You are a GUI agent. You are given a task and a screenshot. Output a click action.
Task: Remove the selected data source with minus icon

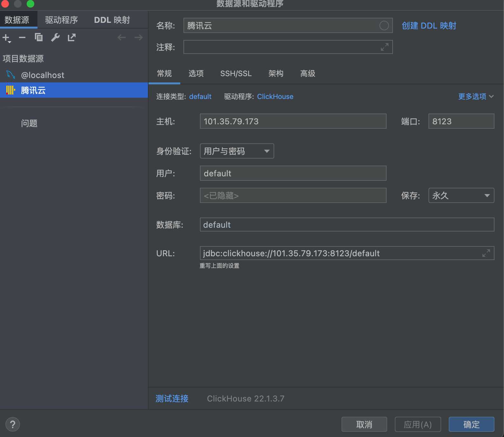click(x=22, y=38)
